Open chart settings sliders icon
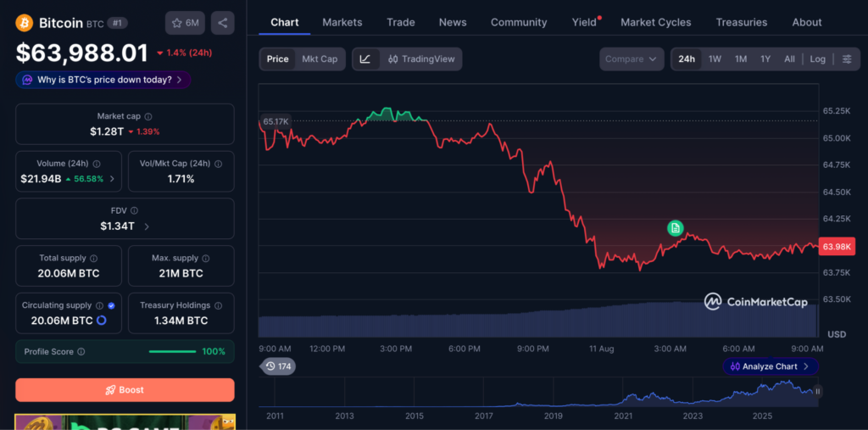The height and width of the screenshot is (430, 868). tap(847, 59)
